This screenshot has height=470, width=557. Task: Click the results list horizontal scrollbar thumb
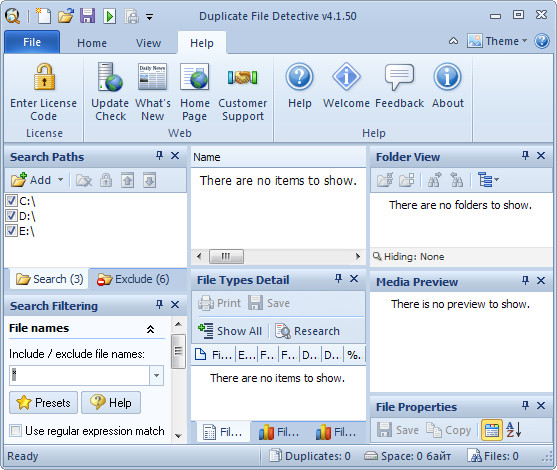pyautogui.click(x=226, y=256)
